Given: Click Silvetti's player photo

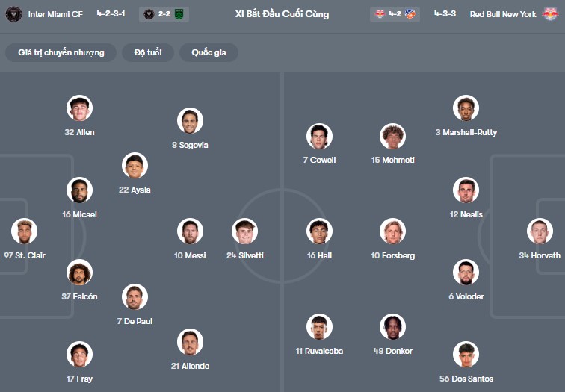Looking at the screenshot, I should pos(244,231).
